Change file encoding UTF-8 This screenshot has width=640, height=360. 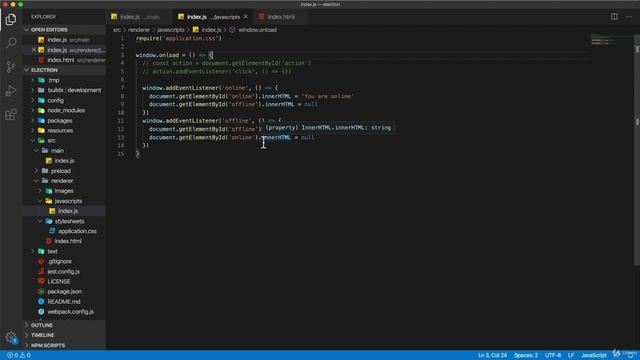coord(553,355)
